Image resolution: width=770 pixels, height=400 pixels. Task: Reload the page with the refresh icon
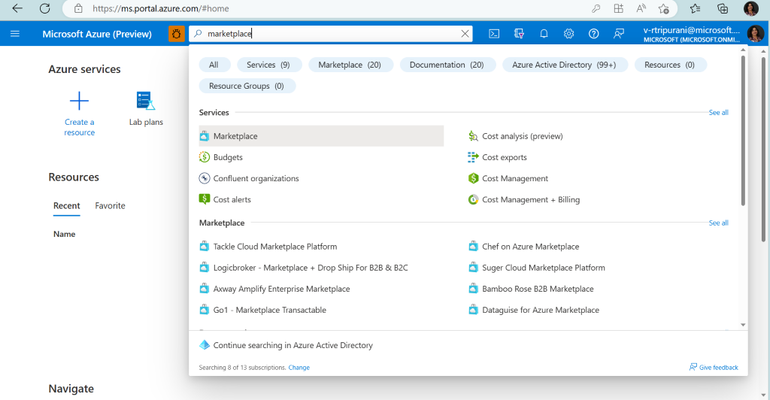[45, 8]
